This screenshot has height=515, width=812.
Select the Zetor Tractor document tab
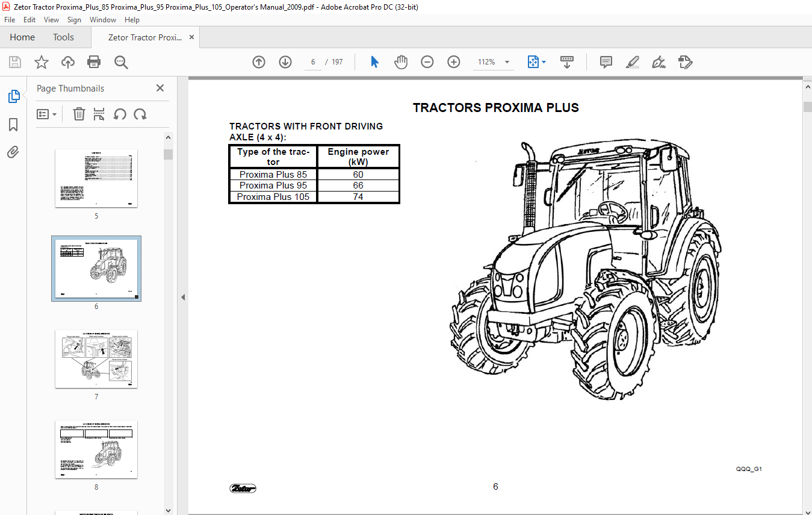(x=144, y=37)
